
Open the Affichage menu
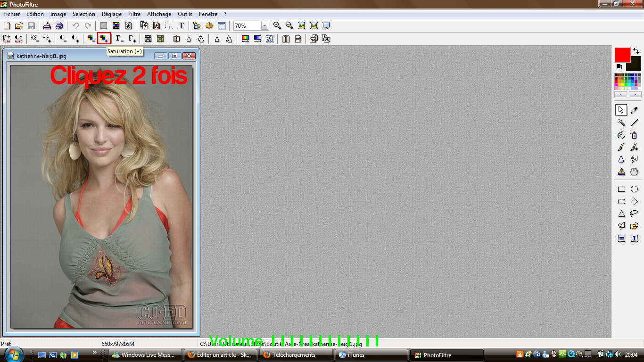coord(159,14)
